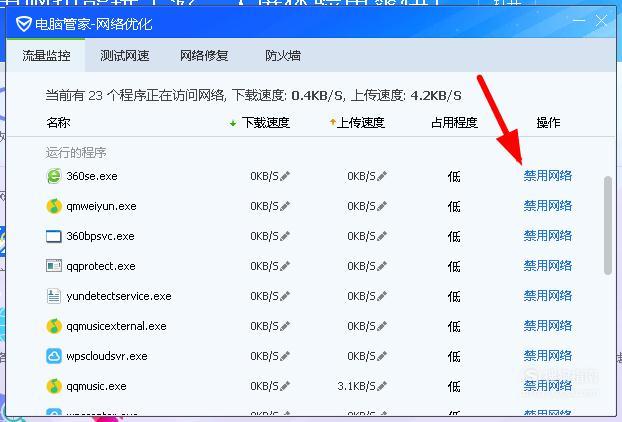
Task: Click the 3.1KB/S upload value of qqmusic.exe
Action: (356, 386)
